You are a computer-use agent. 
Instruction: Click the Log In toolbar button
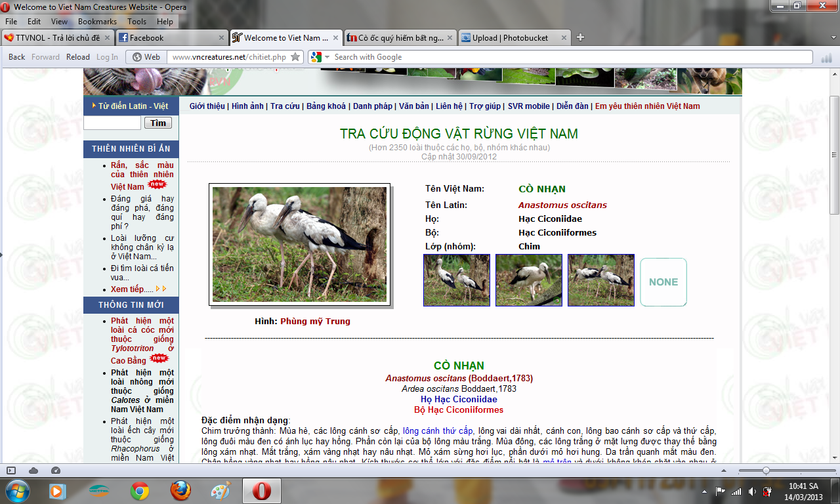pyautogui.click(x=108, y=57)
